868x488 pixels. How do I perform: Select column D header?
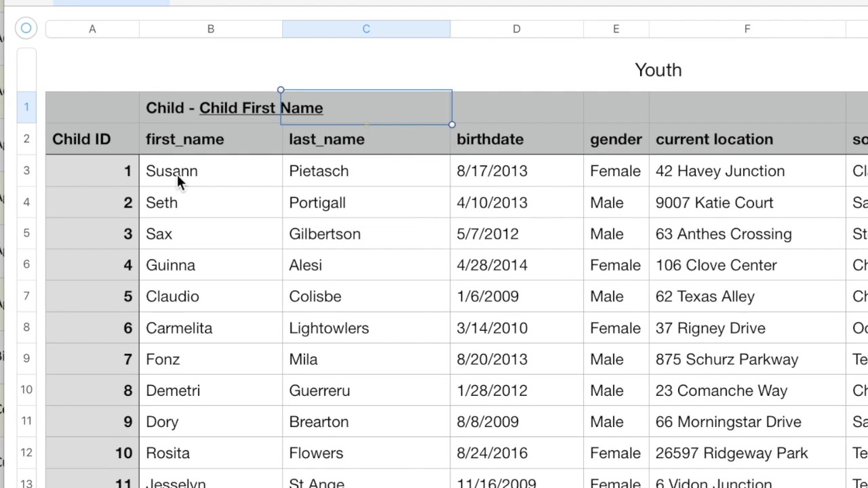[516, 29]
